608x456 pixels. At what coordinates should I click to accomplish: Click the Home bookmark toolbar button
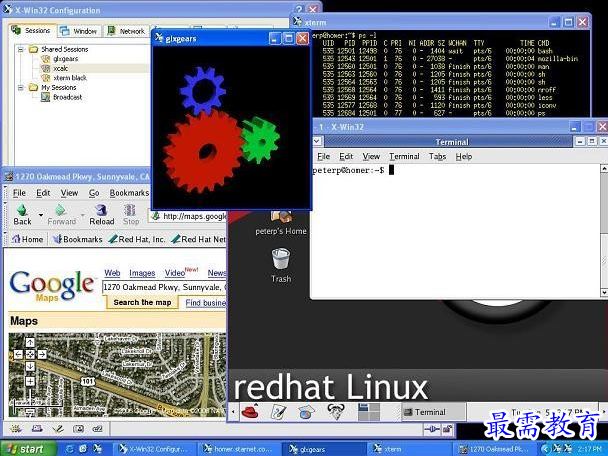27,239
